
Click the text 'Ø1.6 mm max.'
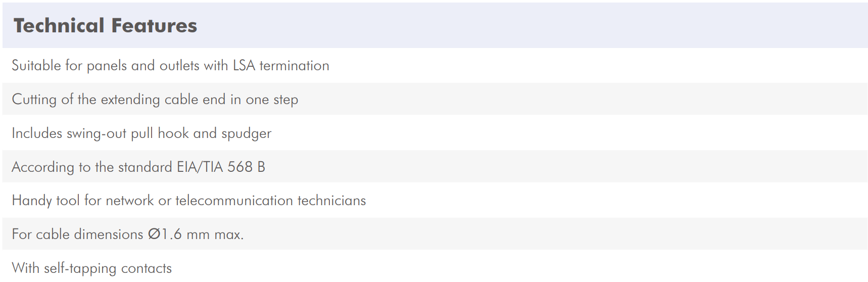pos(196,234)
